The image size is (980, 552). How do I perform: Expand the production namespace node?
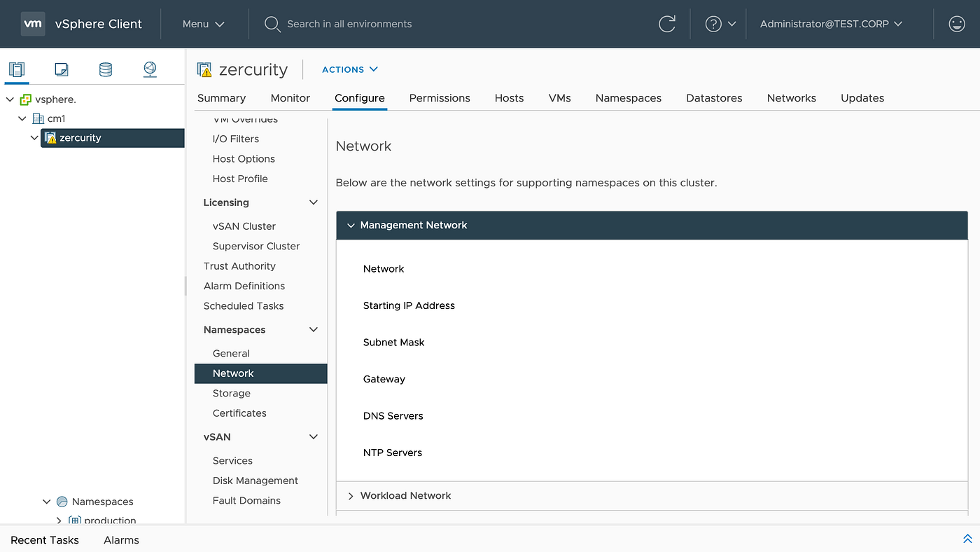coord(59,520)
